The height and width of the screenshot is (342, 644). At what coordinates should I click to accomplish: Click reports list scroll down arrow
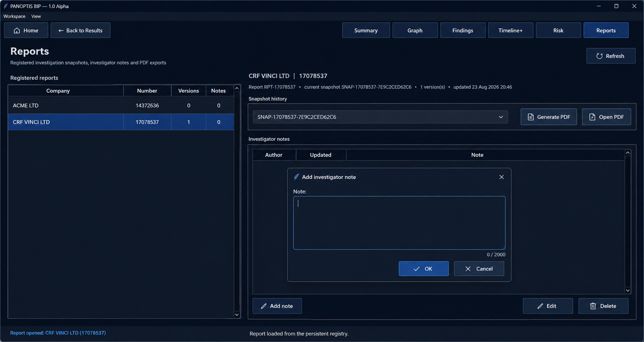(237, 315)
